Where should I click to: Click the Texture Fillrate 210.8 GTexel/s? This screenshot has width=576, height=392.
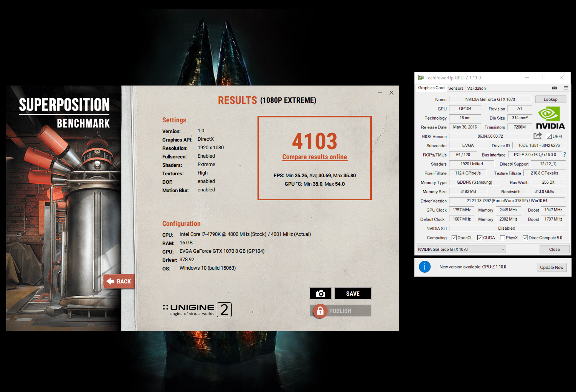(x=544, y=173)
